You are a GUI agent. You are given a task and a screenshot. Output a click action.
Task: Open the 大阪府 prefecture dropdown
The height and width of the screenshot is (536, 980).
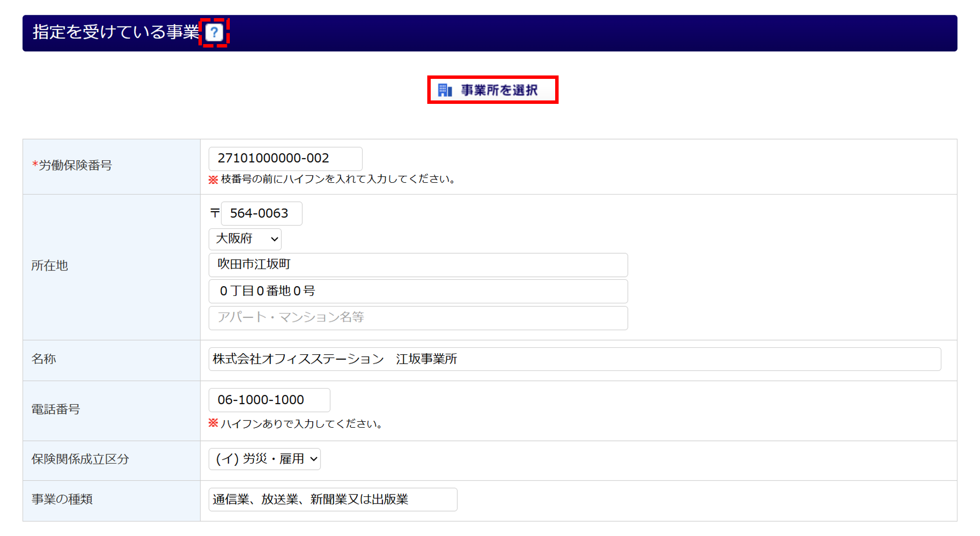pyautogui.click(x=245, y=239)
